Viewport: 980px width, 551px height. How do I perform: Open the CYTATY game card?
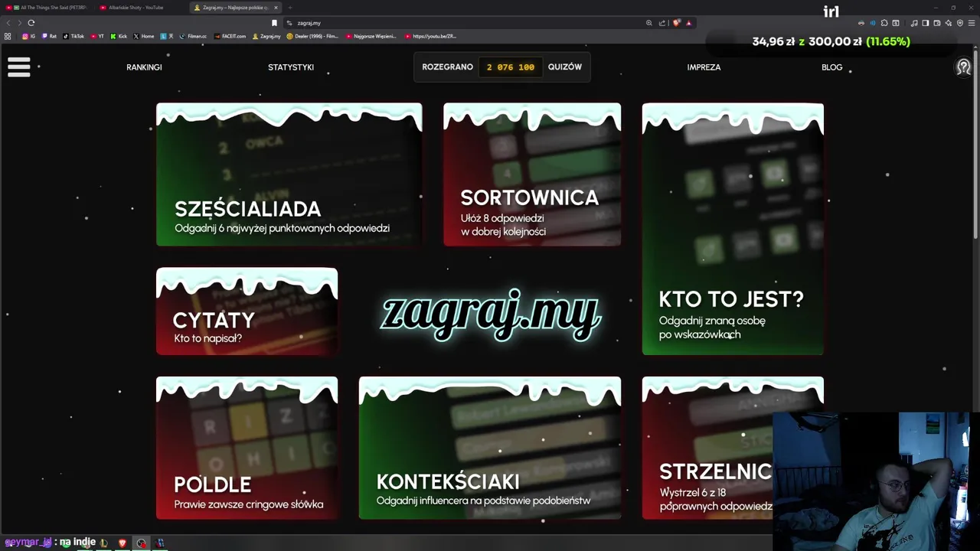247,311
